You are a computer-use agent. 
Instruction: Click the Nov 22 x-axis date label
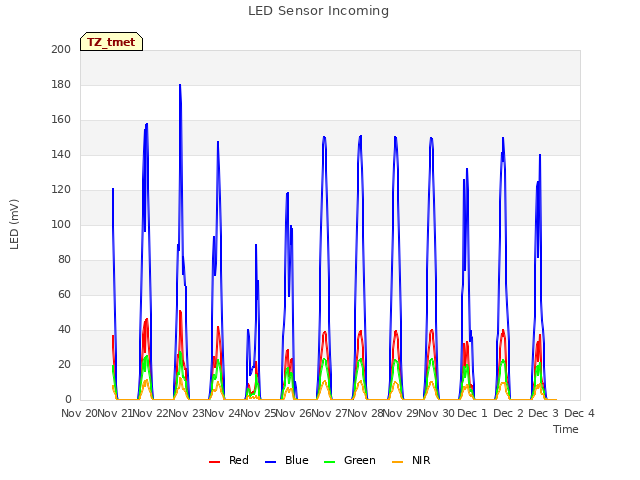151,413
